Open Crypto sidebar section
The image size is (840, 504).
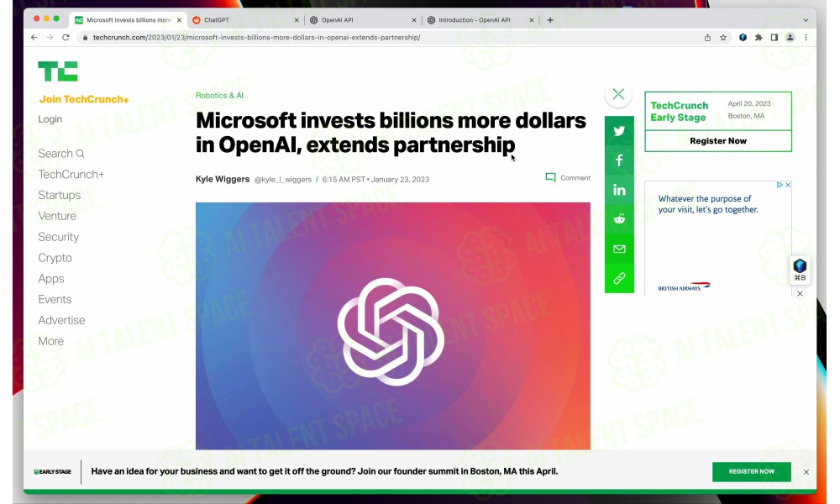55,258
